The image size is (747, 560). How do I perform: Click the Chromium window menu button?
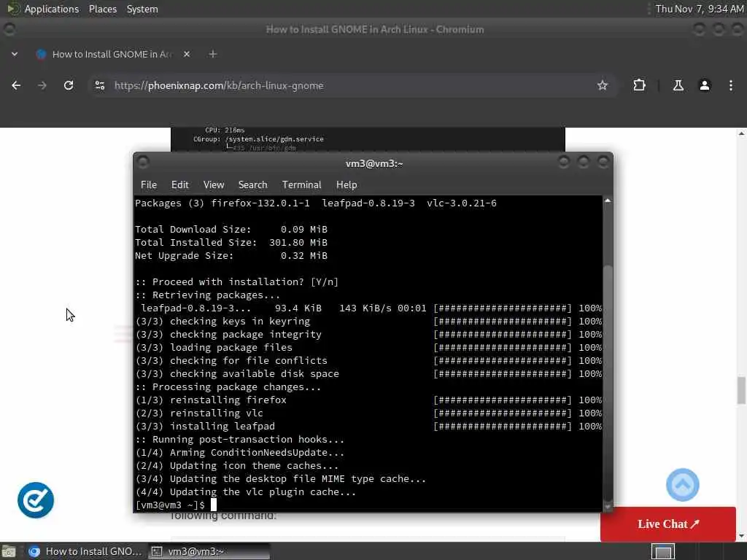[9, 29]
